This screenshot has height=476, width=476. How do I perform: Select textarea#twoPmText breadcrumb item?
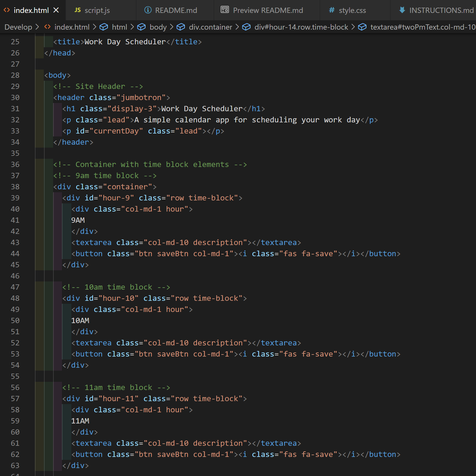click(x=423, y=27)
